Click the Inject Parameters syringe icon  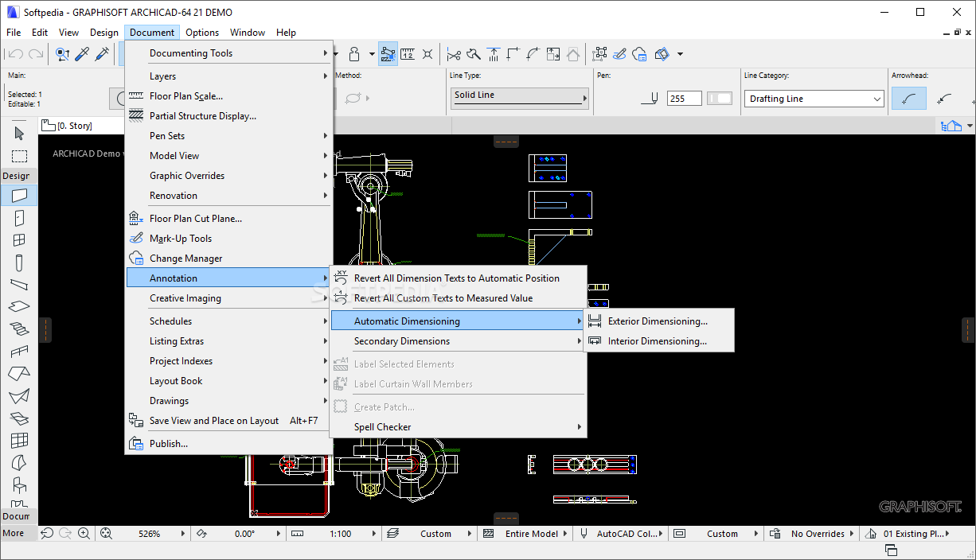tap(102, 54)
